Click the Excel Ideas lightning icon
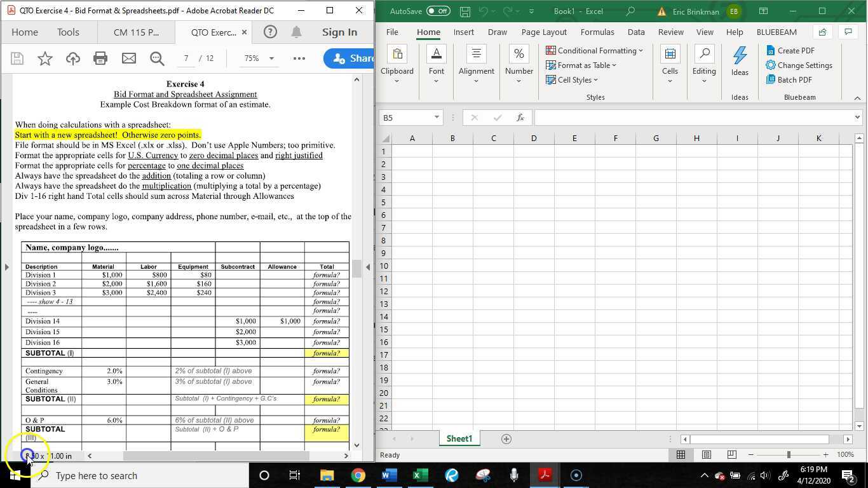The image size is (868, 488). tap(740, 56)
